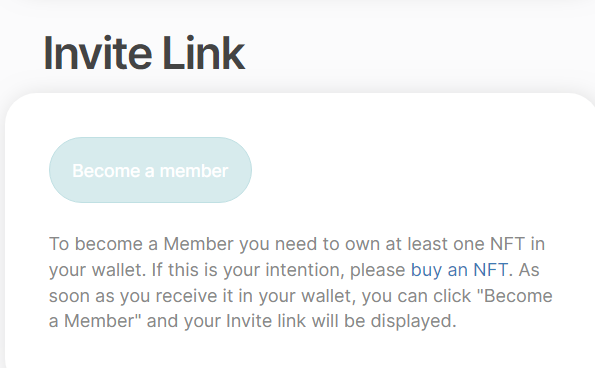This screenshot has width=595, height=368.
Task: Select the paragraph about becoming a Member
Action: point(301,283)
